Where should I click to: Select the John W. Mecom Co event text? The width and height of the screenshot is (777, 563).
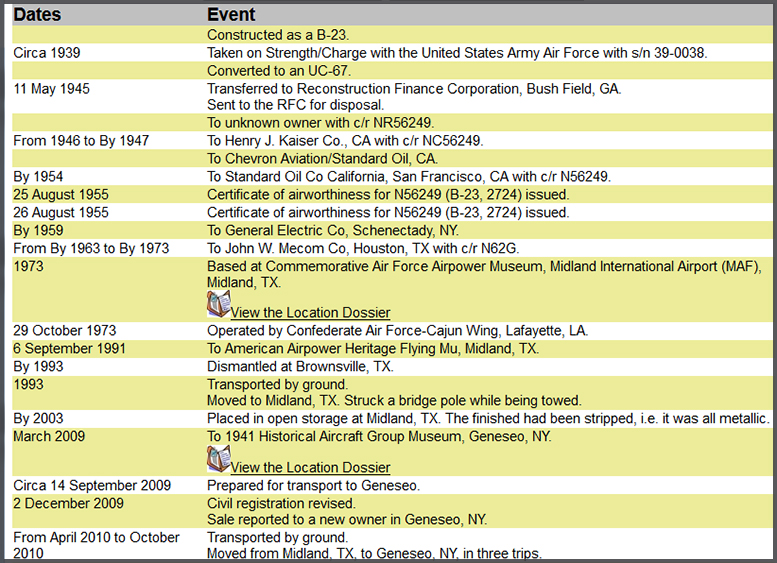click(363, 248)
